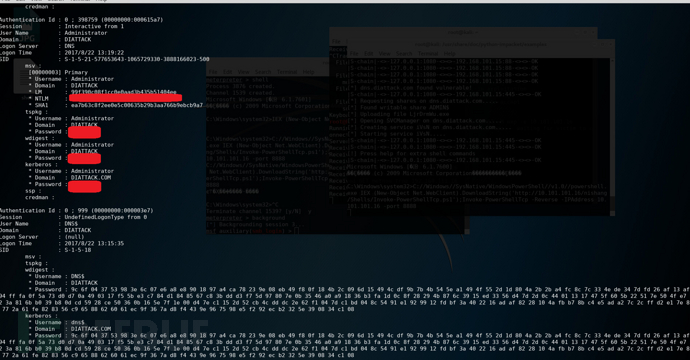
Task: Click the python-impacket/examples window title bar
Action: pyautogui.click(x=481, y=44)
